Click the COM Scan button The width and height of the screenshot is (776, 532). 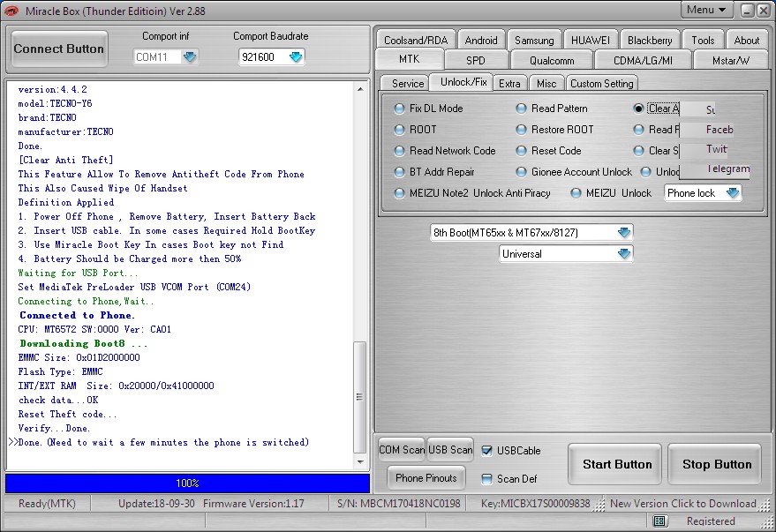[402, 450]
